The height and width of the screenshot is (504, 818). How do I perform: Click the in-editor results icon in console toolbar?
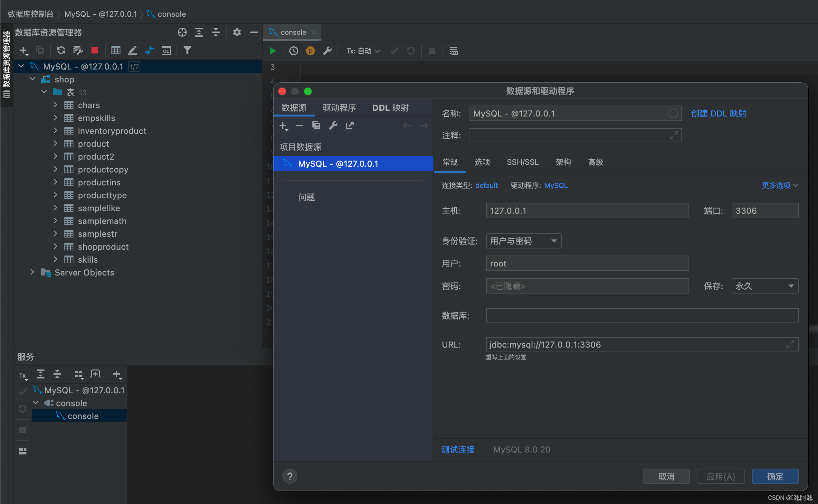coord(453,51)
